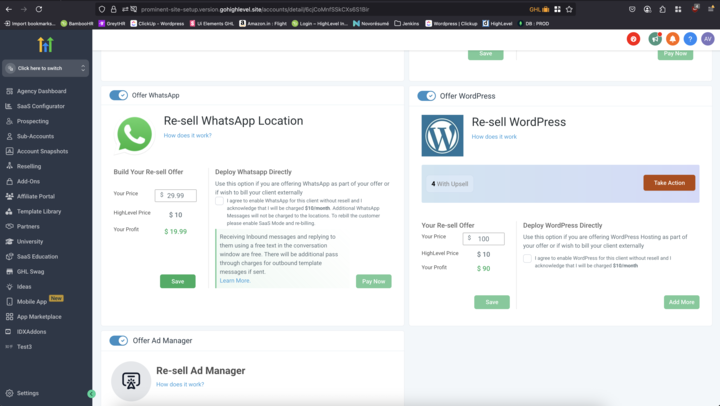The width and height of the screenshot is (720, 406).
Task: Reload the page in browser
Action: [39, 9]
